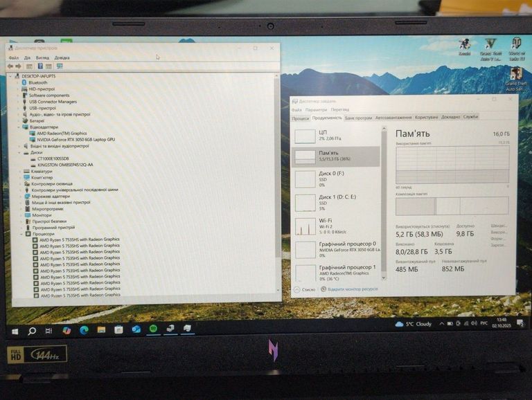This screenshot has width=532, height=400.
Task: Select the CT1000E100SSD8 disk
Action: pyautogui.click(x=53, y=158)
